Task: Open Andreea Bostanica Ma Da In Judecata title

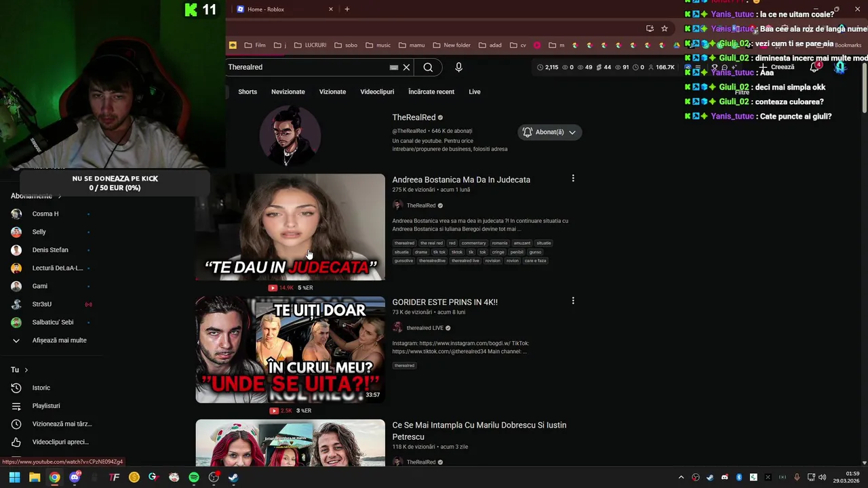Action: [461, 180]
